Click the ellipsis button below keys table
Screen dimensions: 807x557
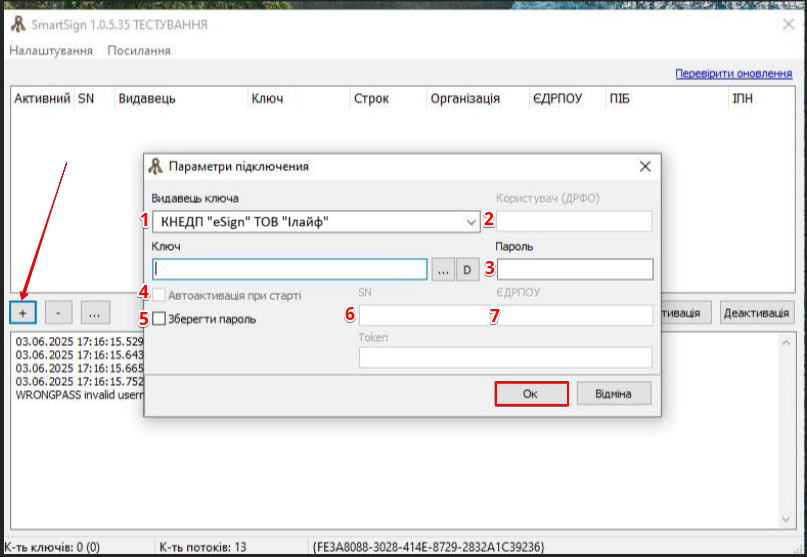pos(94,312)
